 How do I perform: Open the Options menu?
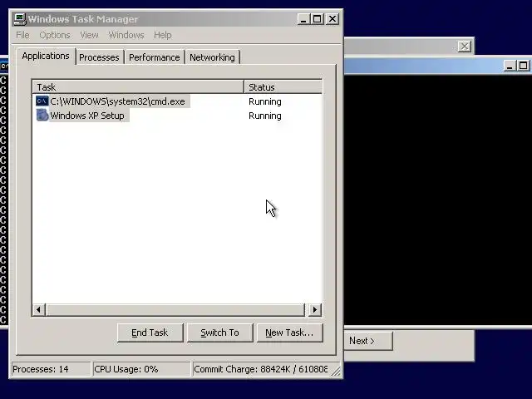click(x=55, y=35)
